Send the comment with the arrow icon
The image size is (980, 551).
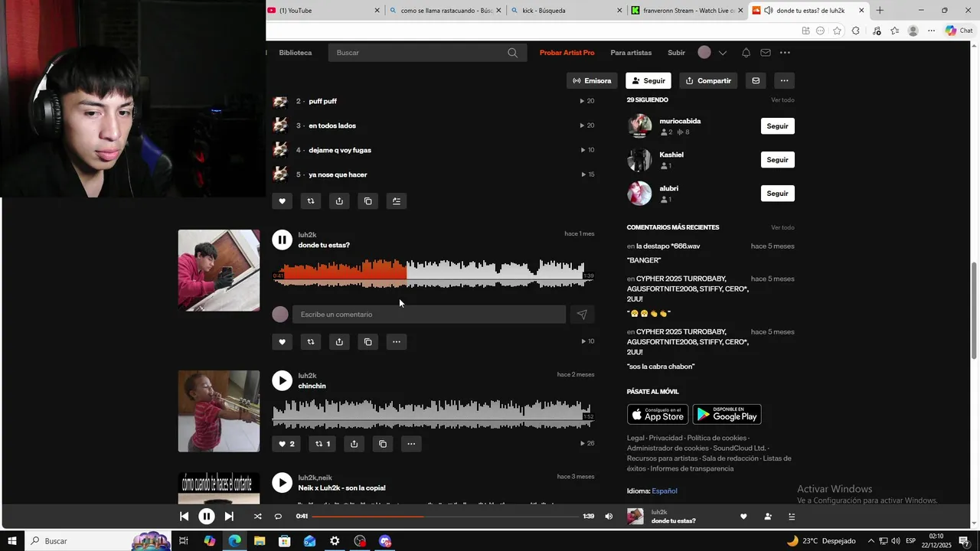point(582,315)
